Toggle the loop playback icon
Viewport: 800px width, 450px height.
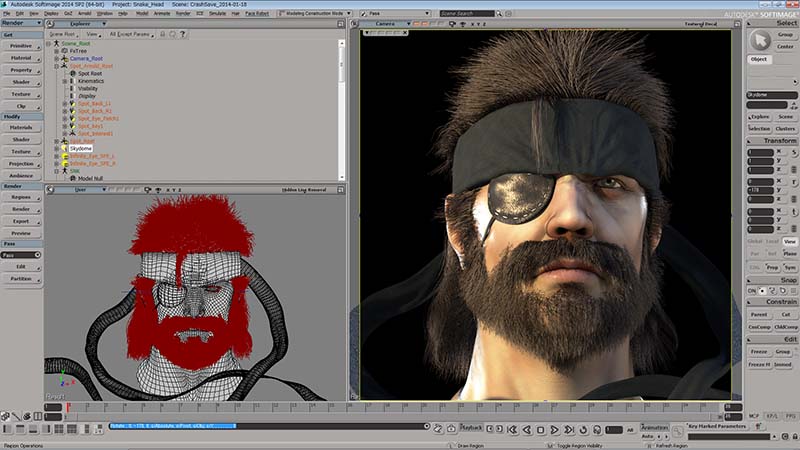click(583, 430)
